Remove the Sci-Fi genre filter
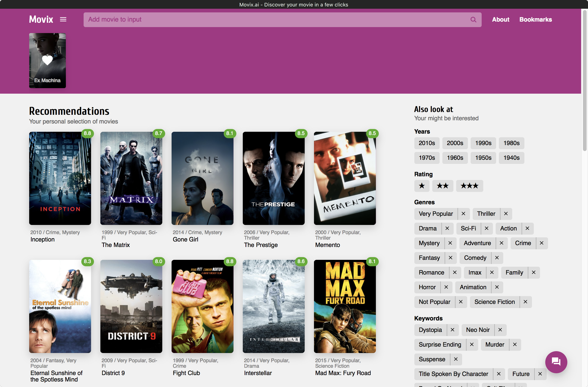This screenshot has width=588, height=387. [x=486, y=228]
